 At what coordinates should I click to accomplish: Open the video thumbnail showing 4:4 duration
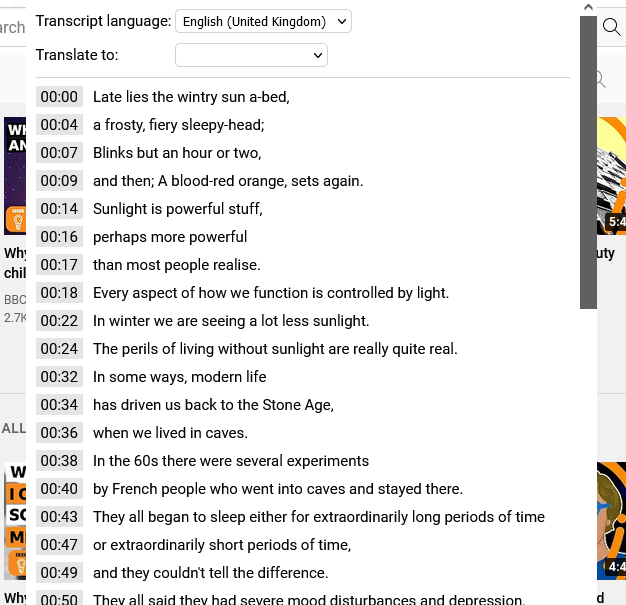coord(611,521)
